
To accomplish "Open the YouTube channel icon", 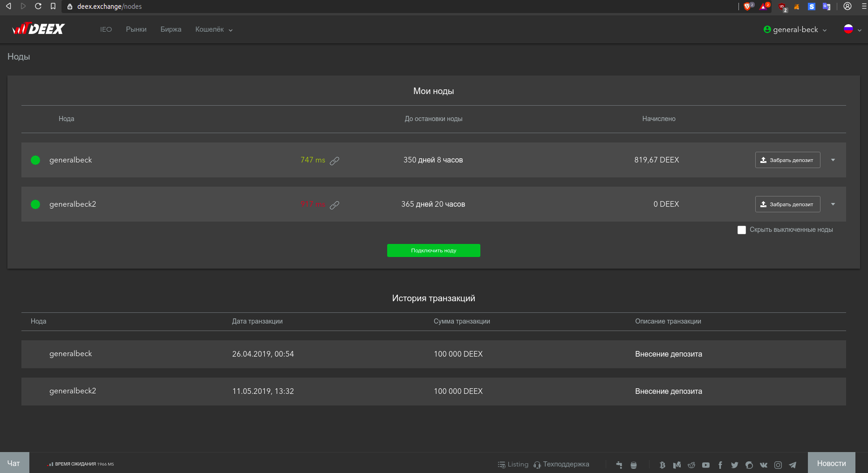I will click(706, 465).
